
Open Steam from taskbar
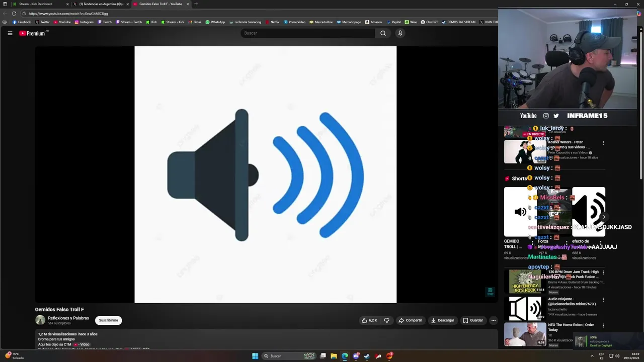(367, 356)
